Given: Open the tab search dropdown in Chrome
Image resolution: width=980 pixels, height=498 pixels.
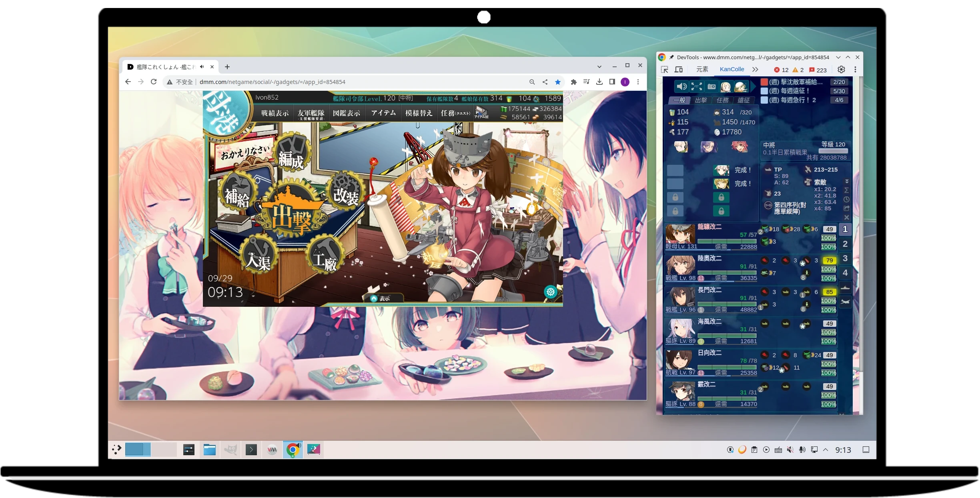Looking at the screenshot, I should [599, 66].
